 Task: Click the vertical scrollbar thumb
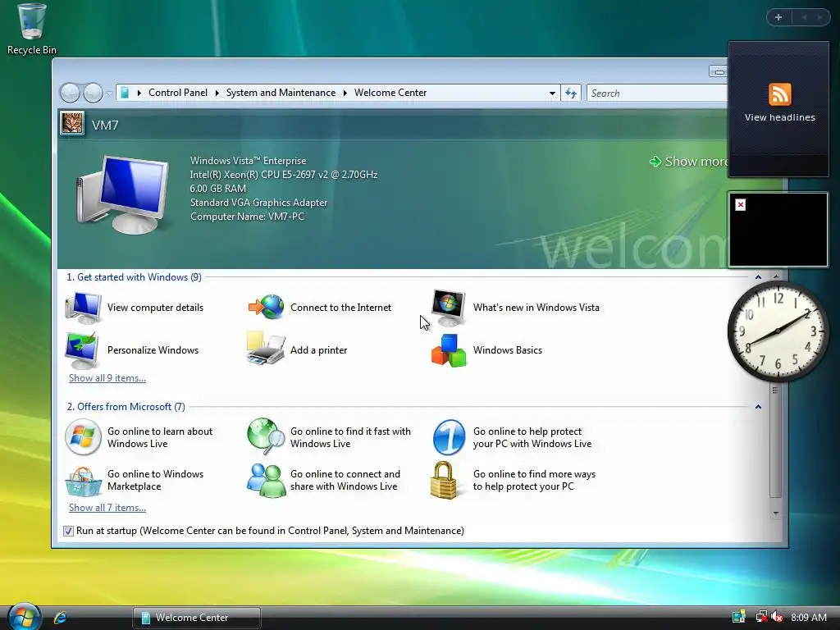point(775,441)
